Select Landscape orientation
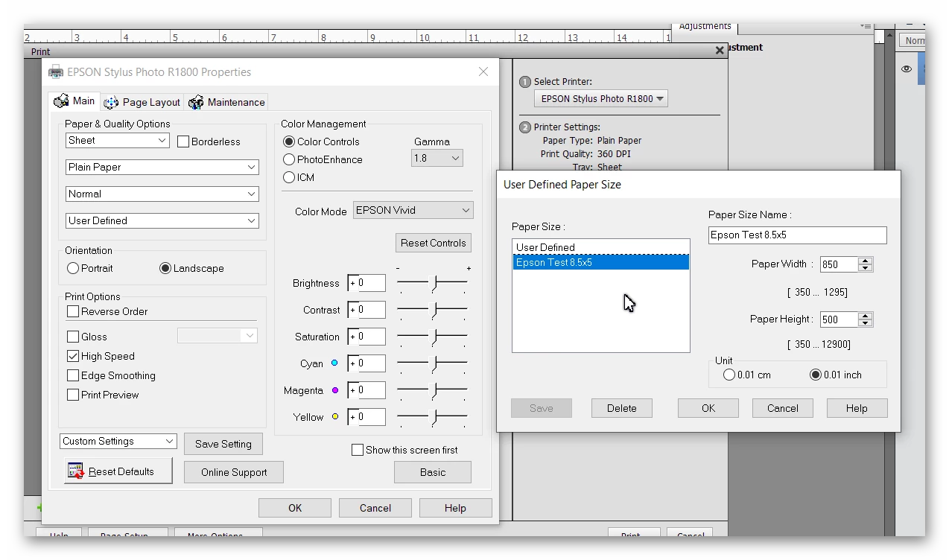This screenshot has width=949, height=560. pyautogui.click(x=165, y=268)
